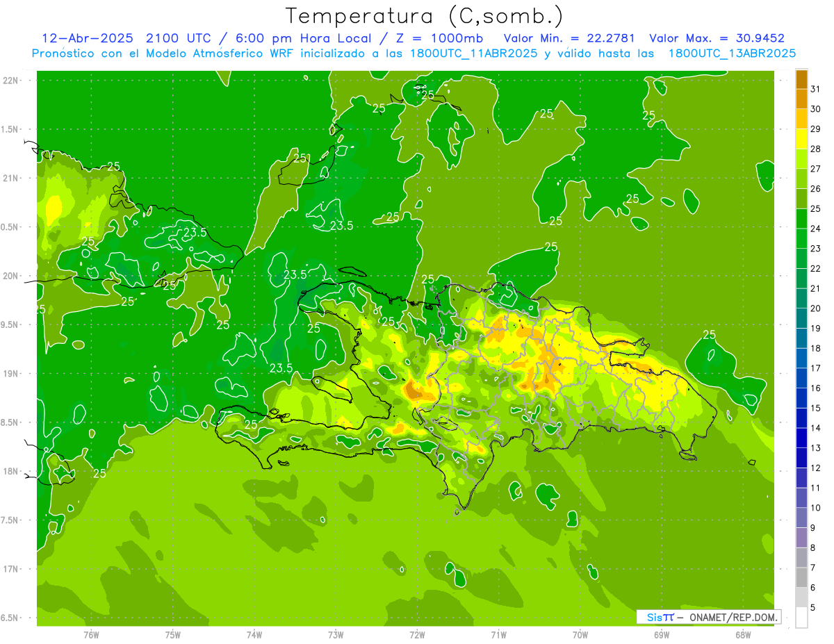Click the "20N" latitude axis label

(11, 276)
